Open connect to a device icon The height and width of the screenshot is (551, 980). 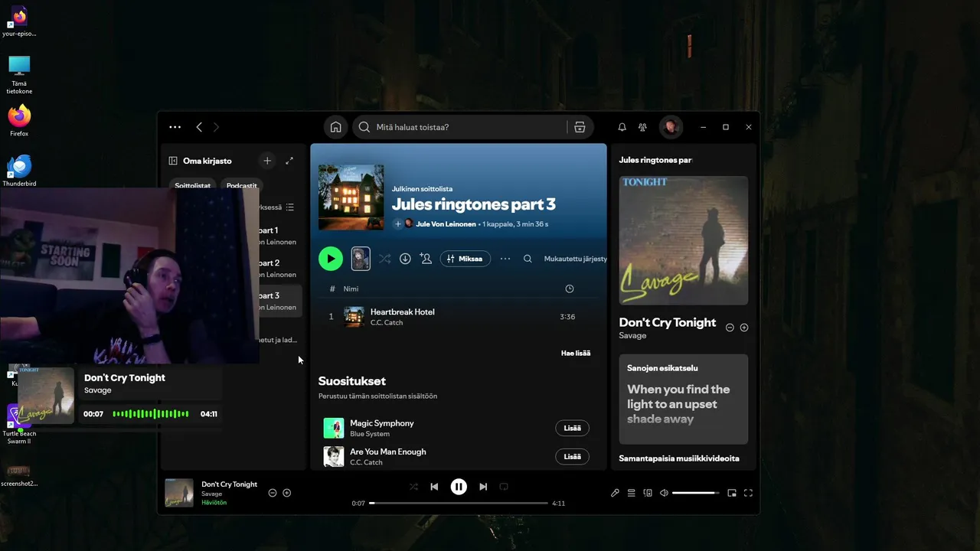point(648,493)
